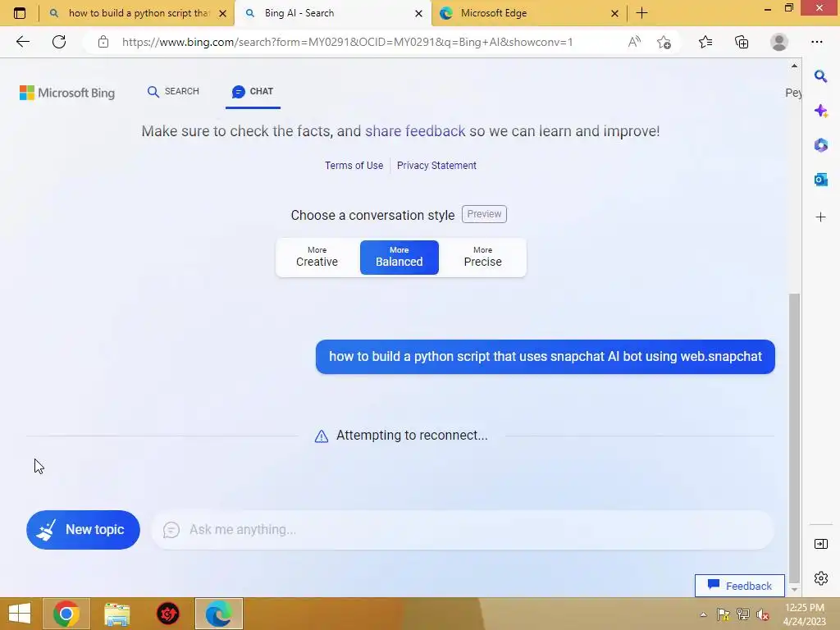Select More Creative conversation style
Image resolution: width=840 pixels, height=630 pixels.
click(x=317, y=257)
